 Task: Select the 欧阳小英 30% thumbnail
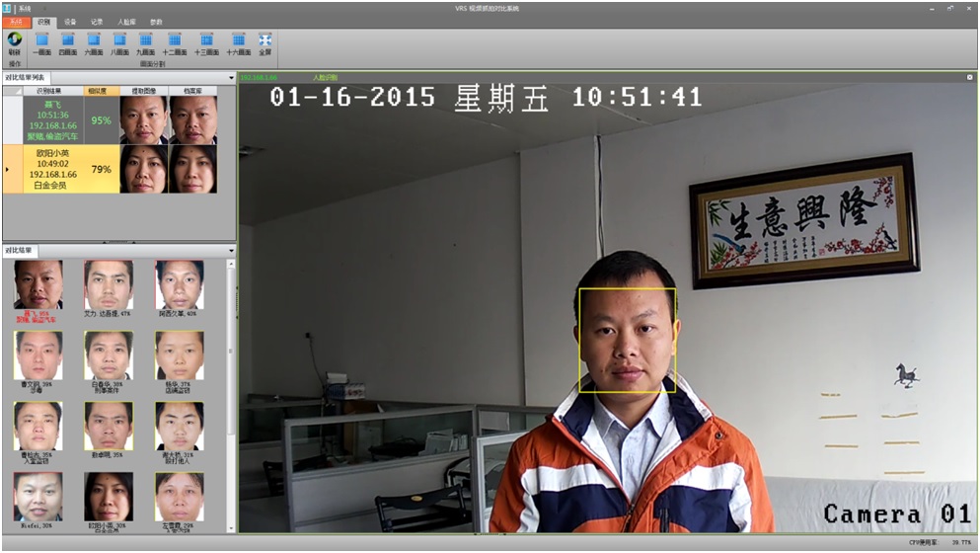pos(109,497)
